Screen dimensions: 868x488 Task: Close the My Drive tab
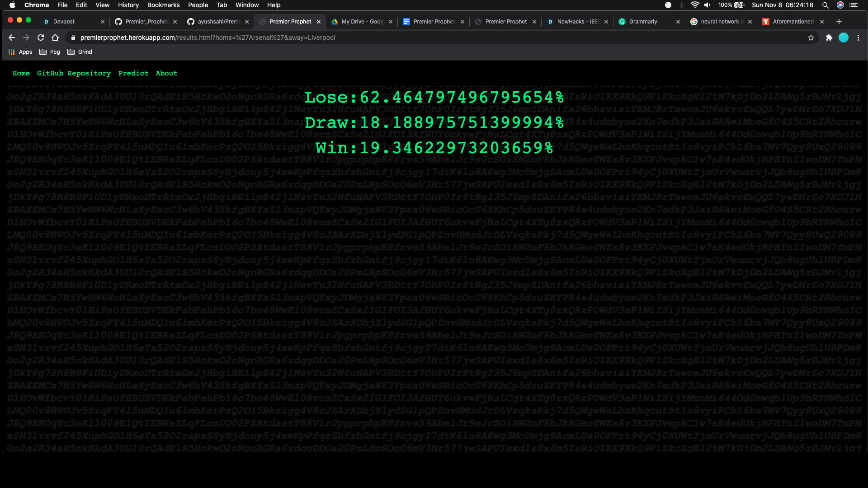pyautogui.click(x=391, y=22)
